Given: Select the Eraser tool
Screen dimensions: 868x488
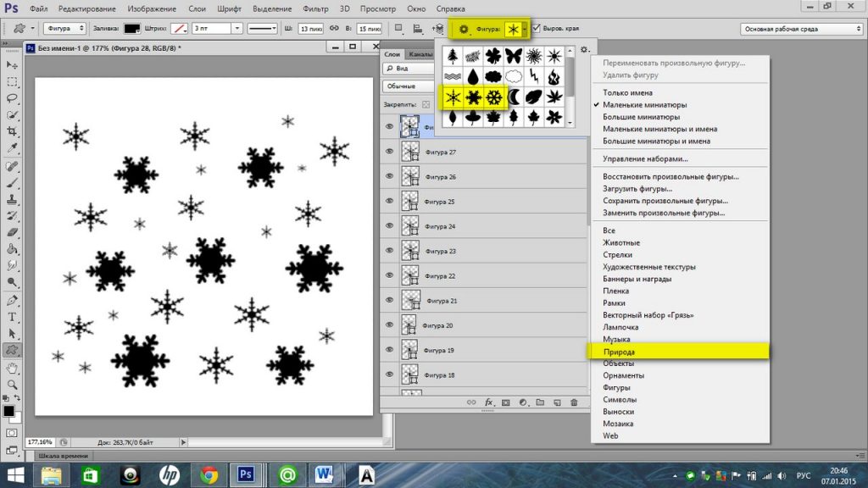Looking at the screenshot, I should coord(12,232).
